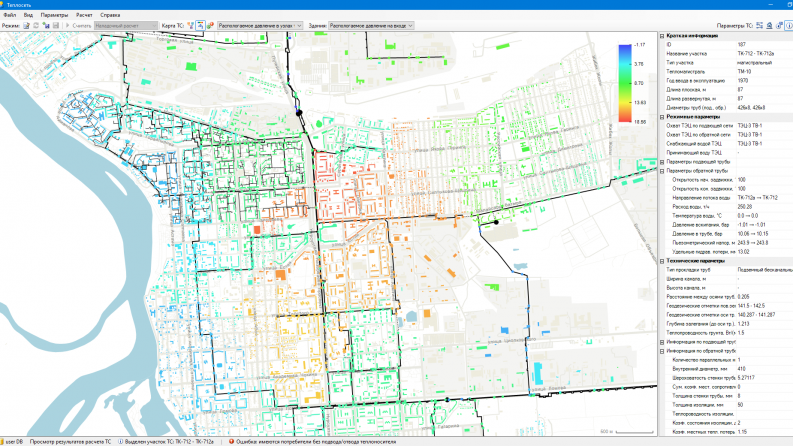Click the pressure color gradient legend
793x446 pixels.
coord(624,82)
